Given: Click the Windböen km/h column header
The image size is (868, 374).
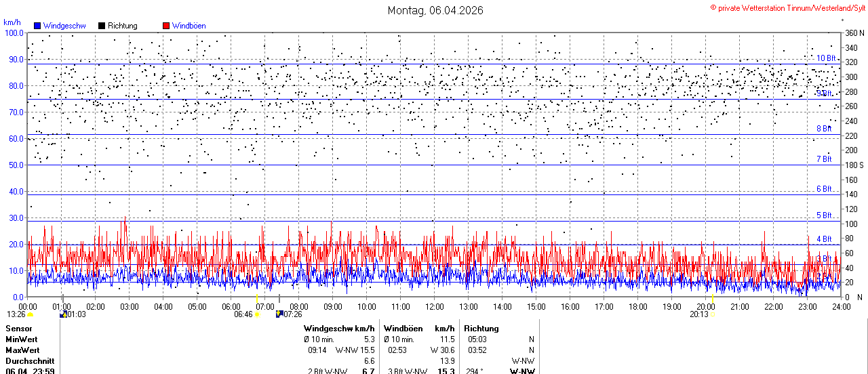Looking at the screenshot, I should pyautogui.click(x=419, y=329).
